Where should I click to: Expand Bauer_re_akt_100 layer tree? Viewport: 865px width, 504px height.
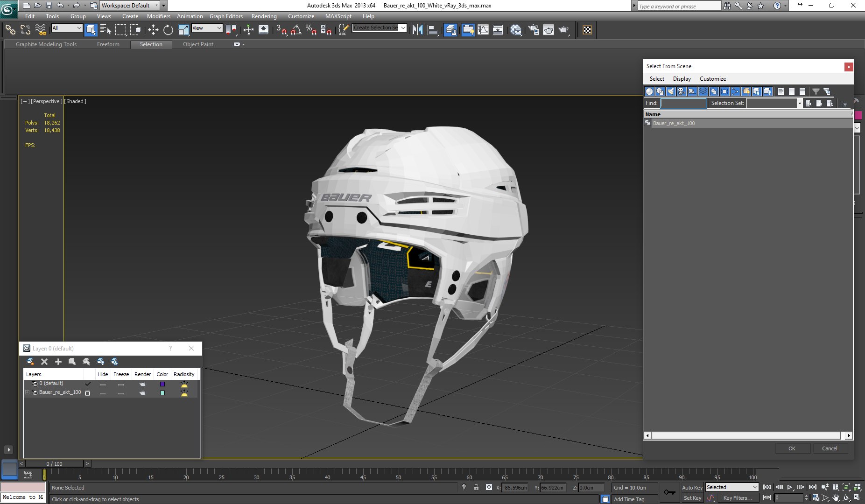[27, 392]
